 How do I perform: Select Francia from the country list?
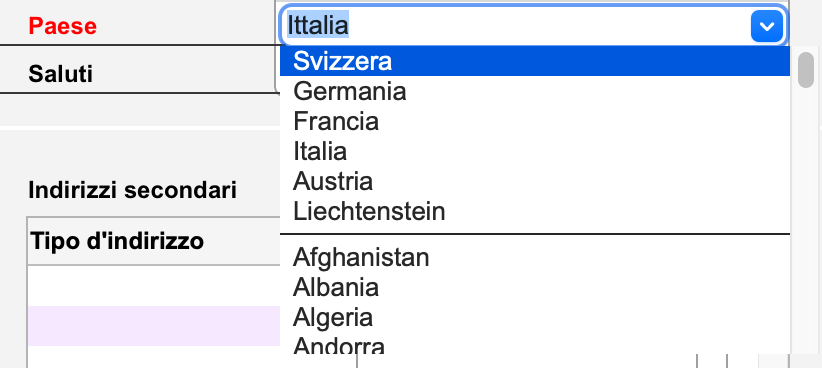coord(535,122)
